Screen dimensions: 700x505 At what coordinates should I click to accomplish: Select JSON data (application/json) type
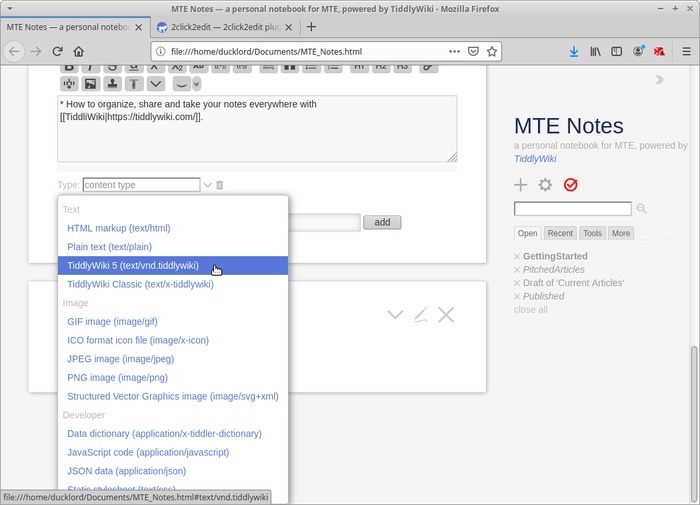[173, 471]
